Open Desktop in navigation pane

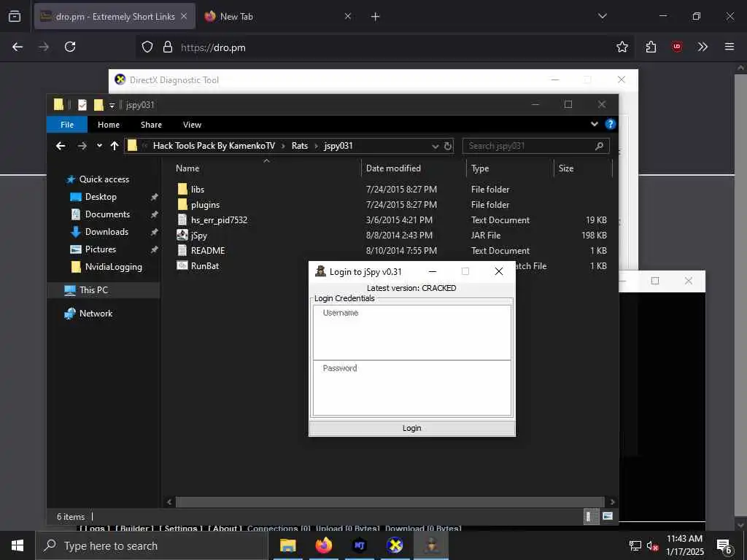[101, 197]
